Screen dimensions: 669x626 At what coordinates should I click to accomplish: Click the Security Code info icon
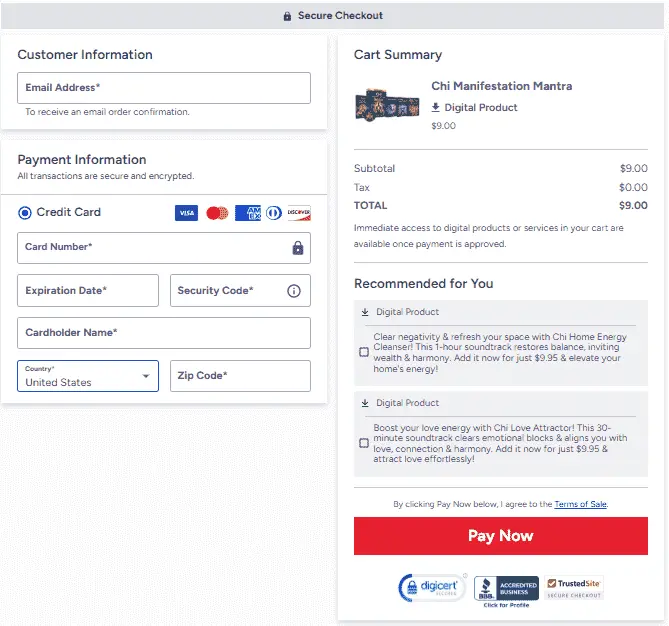coord(294,291)
